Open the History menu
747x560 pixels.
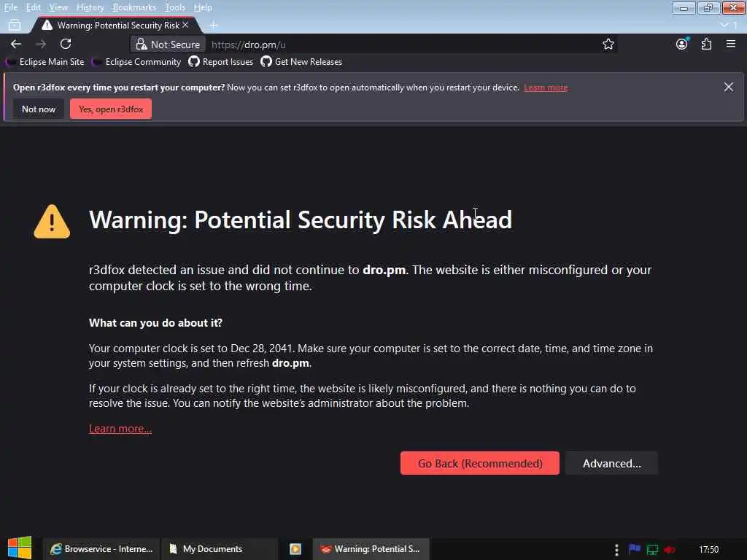[90, 7]
